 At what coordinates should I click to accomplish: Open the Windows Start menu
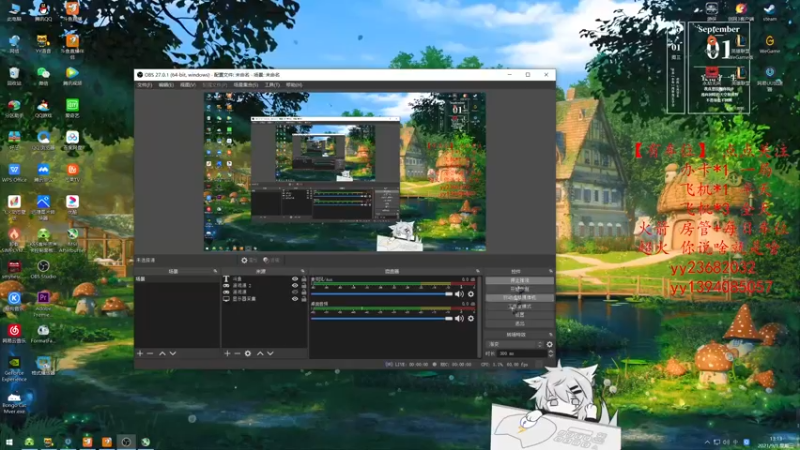9,442
